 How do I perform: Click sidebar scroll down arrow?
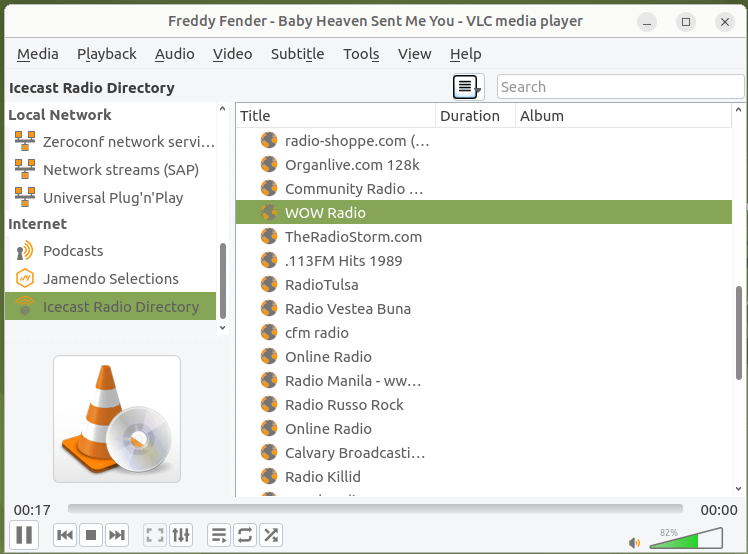[222, 328]
